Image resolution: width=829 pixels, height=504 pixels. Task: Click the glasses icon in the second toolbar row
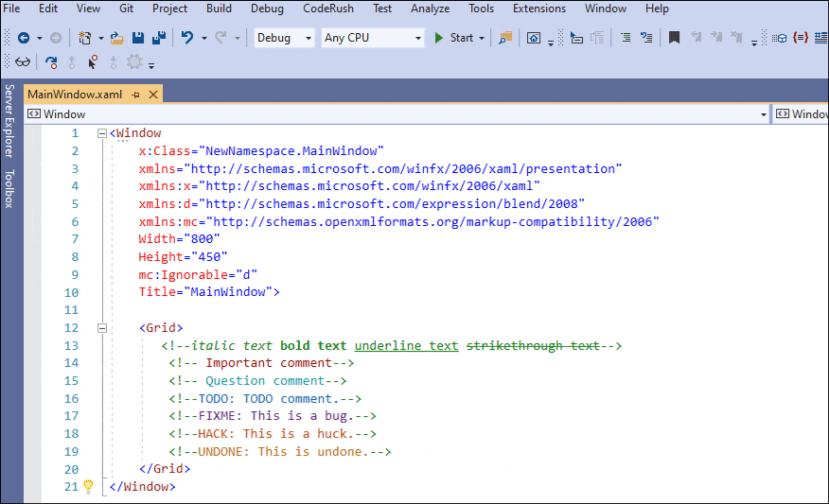tap(23, 62)
